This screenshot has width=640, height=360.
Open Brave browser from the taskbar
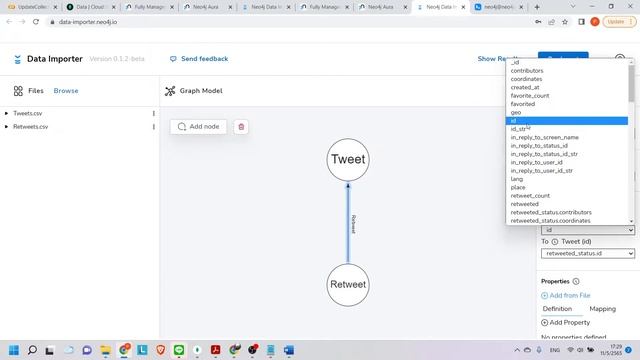(161, 350)
